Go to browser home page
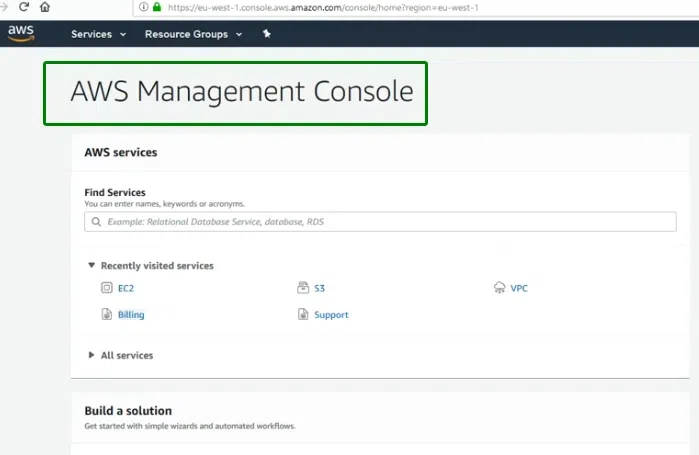The height and width of the screenshot is (455, 699). [45, 6]
